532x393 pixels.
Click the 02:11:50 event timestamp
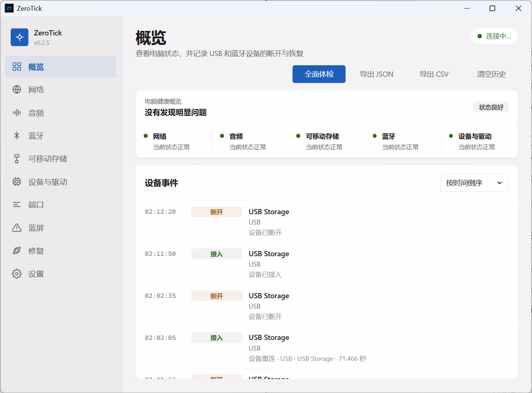(160, 254)
